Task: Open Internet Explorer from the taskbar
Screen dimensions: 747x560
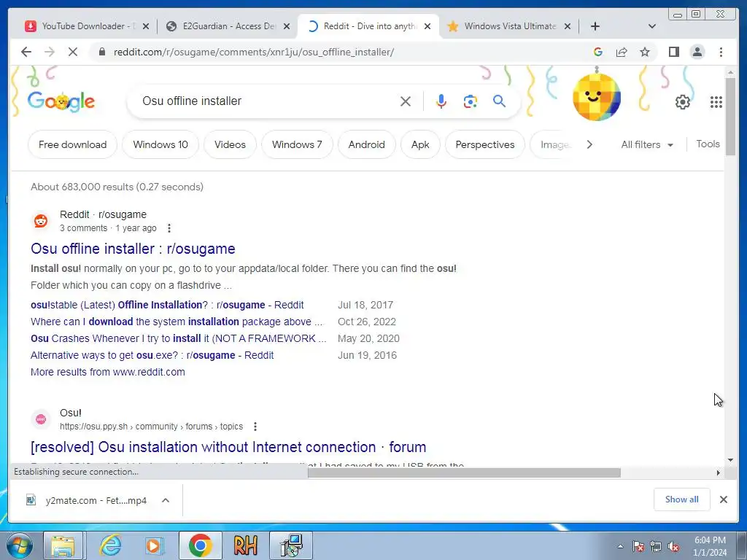Action: [x=110, y=545]
